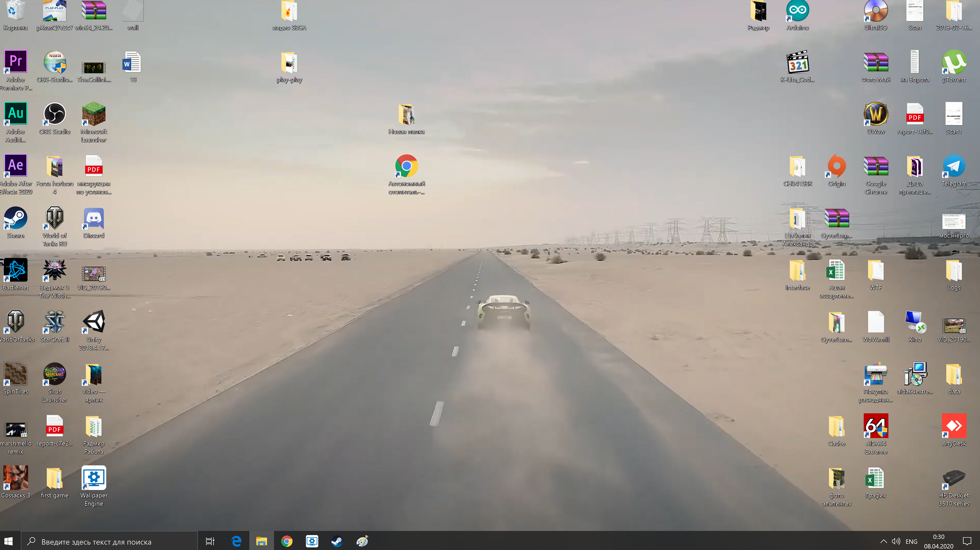Open the Windows Start menu
This screenshot has height=550, width=980.
(x=9, y=541)
